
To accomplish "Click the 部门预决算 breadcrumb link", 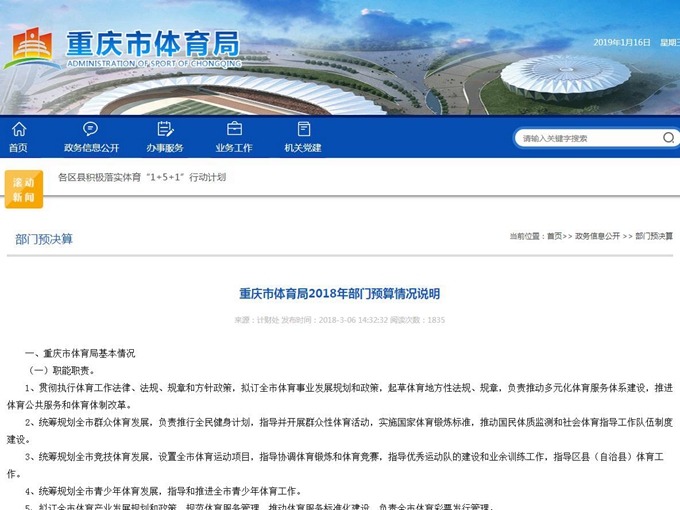I will click(654, 236).
